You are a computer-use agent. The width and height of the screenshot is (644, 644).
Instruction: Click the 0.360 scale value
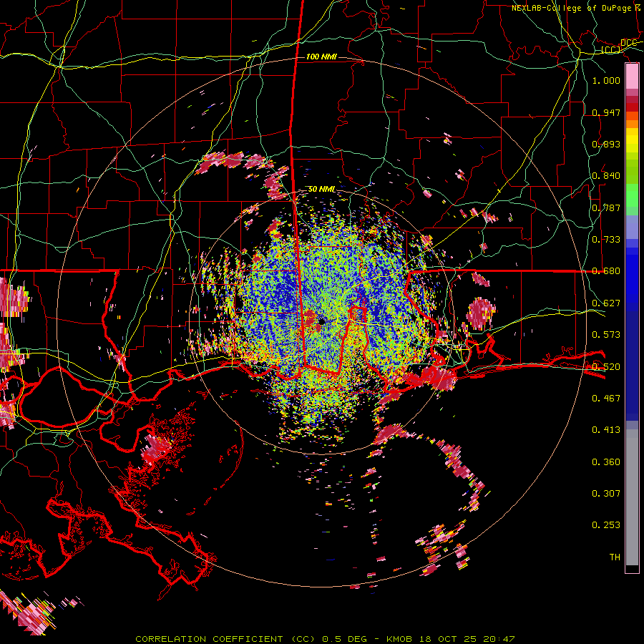(606, 462)
